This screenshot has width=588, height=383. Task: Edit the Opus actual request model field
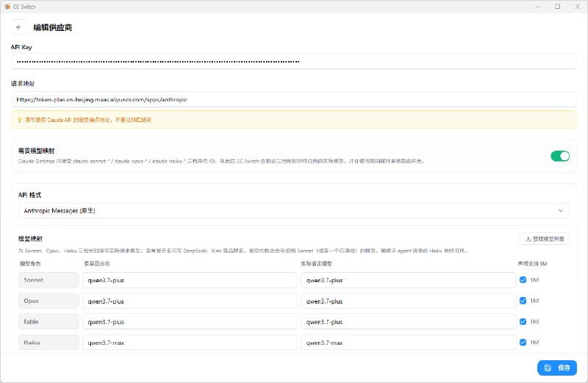click(x=408, y=301)
